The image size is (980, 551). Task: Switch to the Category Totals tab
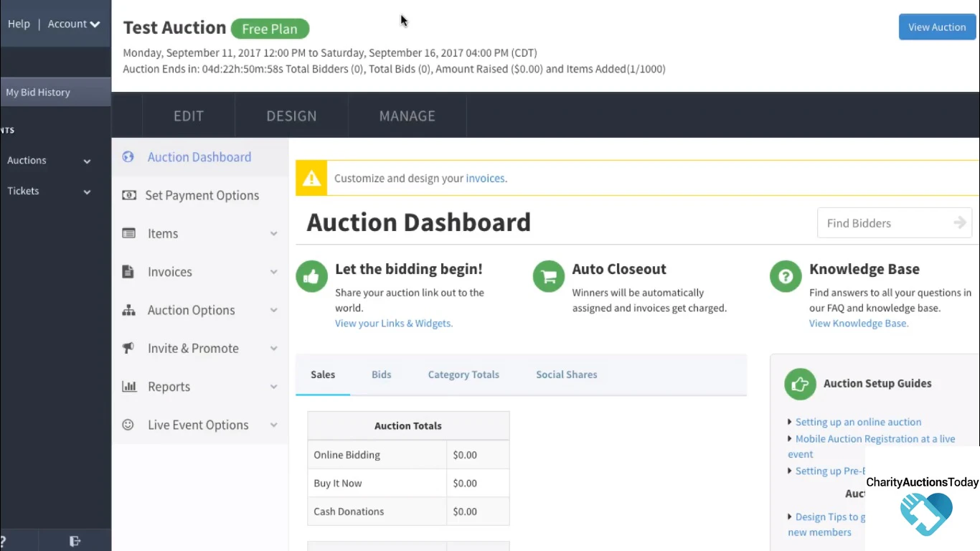[463, 375]
